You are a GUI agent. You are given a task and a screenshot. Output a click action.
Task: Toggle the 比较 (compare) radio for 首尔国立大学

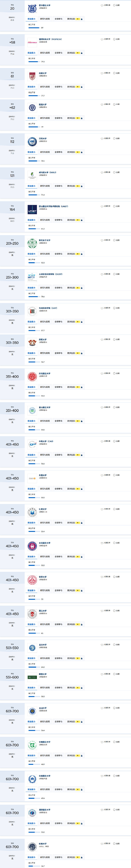tap(114, 5)
